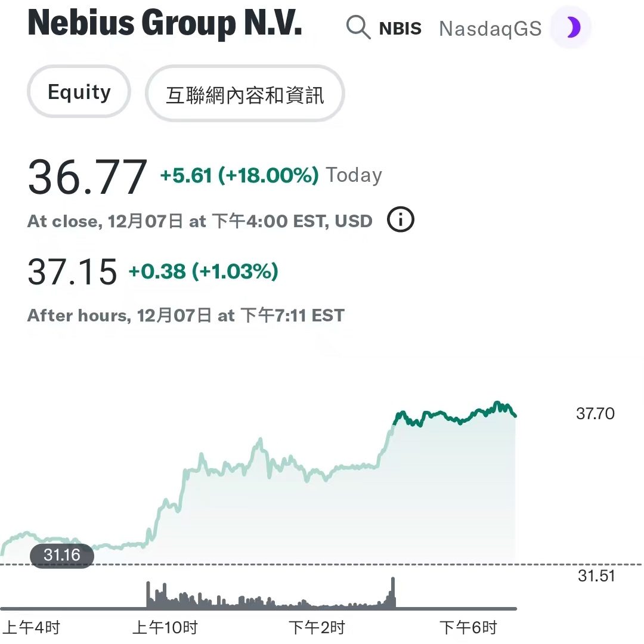This screenshot has height=644, width=644.
Task: Open the 互聯網內容和資訊 sector tag
Action: [245, 94]
